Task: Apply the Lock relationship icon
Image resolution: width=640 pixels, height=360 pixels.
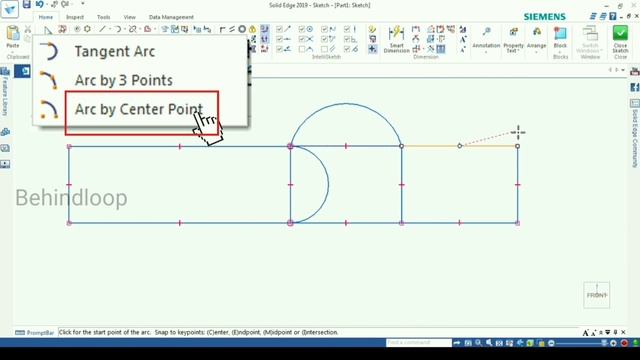Action: click(252, 29)
